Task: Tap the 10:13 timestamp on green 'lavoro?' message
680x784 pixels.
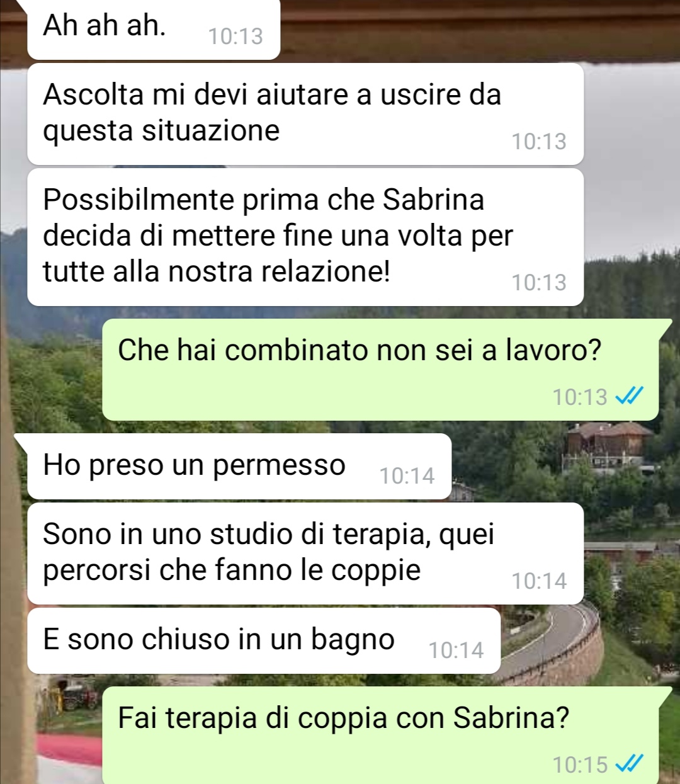Action: [580, 397]
